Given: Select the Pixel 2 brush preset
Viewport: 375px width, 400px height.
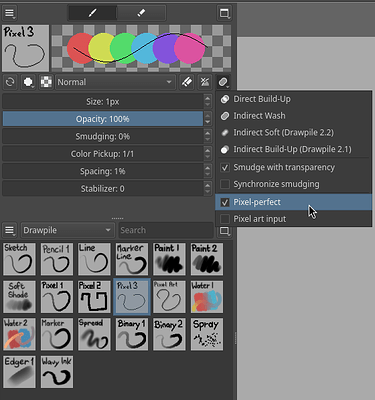Looking at the screenshot, I should click(94, 297).
